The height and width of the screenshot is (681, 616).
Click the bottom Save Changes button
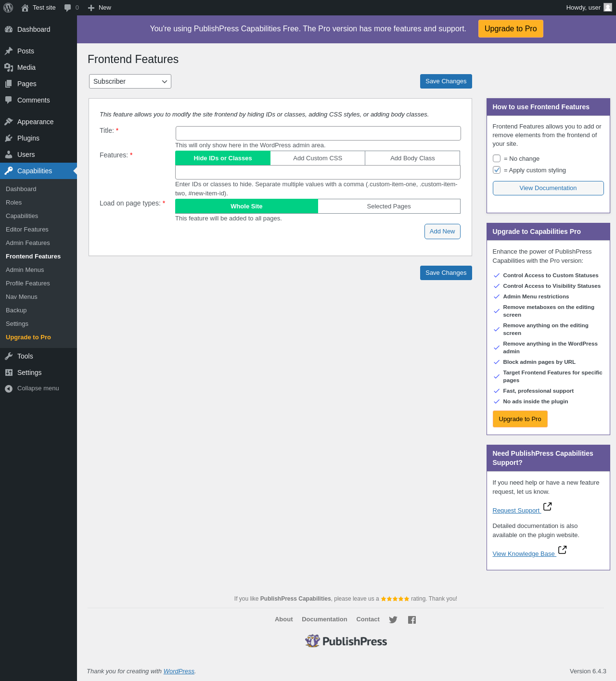tap(446, 273)
